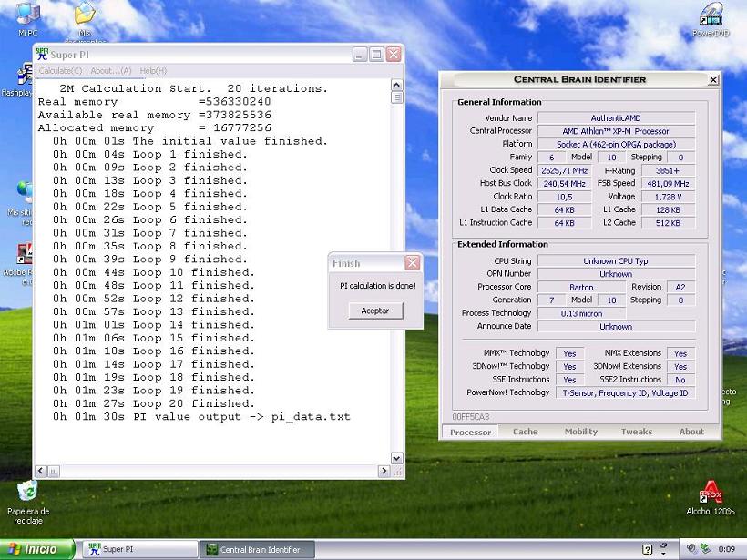747x560 pixels.
Task: Click the Super PI title bar icon
Action: pos(43,55)
